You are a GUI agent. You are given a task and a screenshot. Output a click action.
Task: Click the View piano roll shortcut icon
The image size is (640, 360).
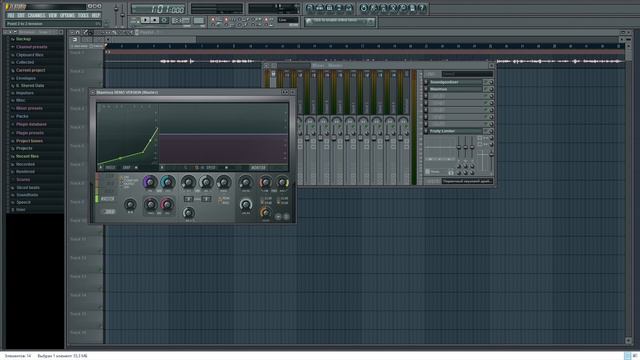point(329,8)
